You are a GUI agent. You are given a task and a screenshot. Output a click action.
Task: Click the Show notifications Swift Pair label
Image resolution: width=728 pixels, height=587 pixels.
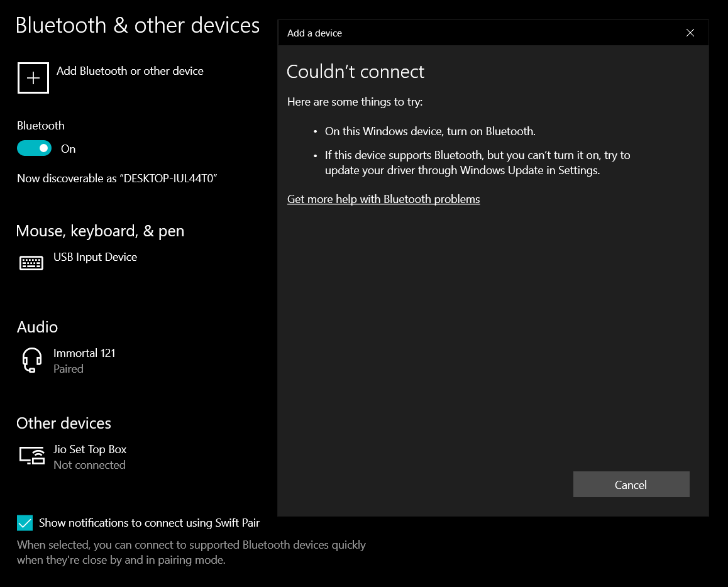pyautogui.click(x=149, y=523)
